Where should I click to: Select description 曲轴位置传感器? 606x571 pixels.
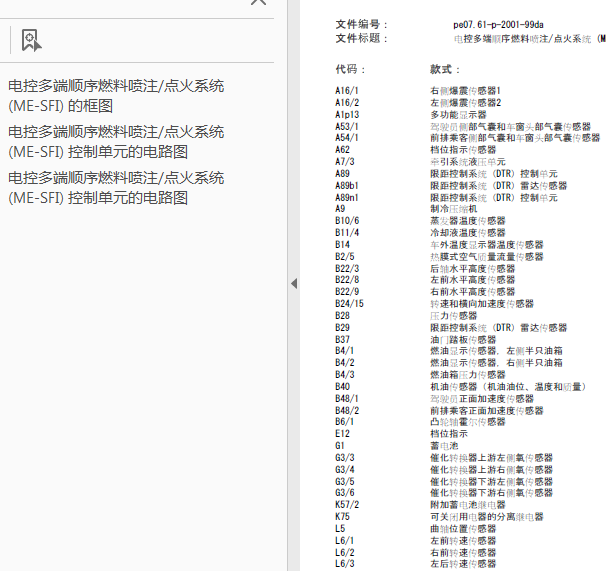pos(463,528)
